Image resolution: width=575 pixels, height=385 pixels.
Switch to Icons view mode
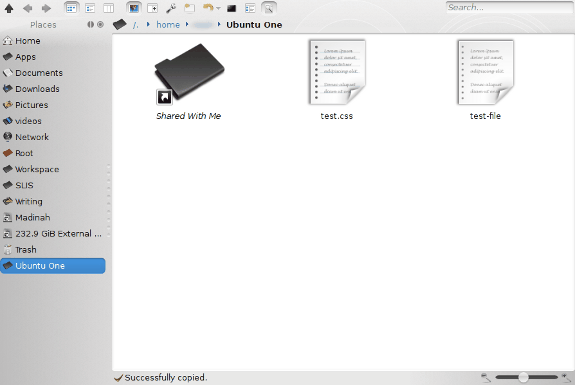[x=71, y=8]
